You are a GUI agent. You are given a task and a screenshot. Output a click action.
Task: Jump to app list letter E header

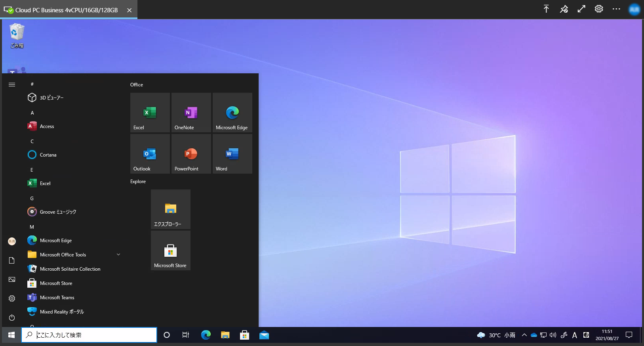pos(32,170)
